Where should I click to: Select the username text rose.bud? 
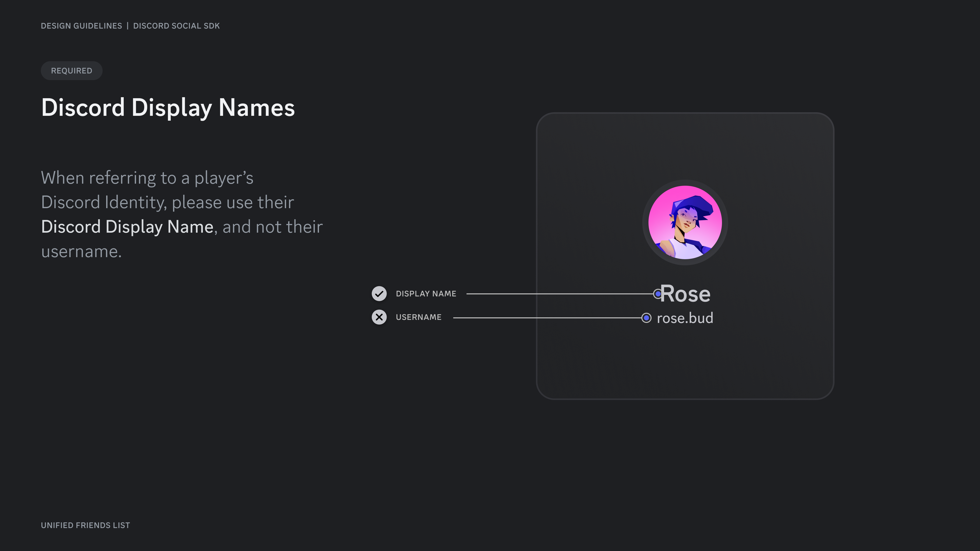[x=685, y=318]
